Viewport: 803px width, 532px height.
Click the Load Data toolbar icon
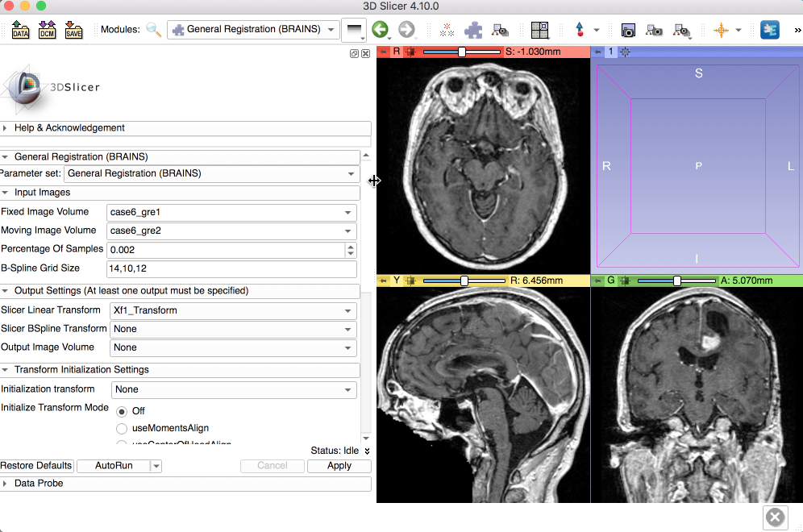tap(20, 31)
